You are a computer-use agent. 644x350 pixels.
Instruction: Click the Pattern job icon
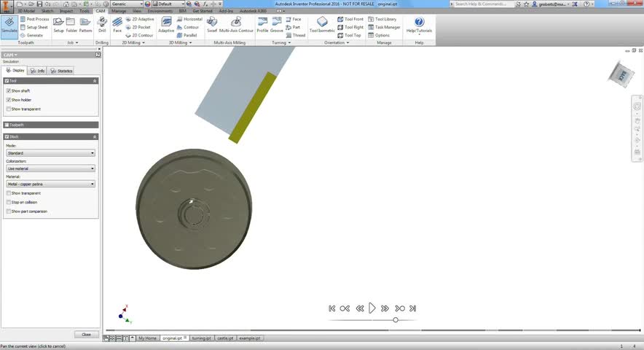[85, 25]
